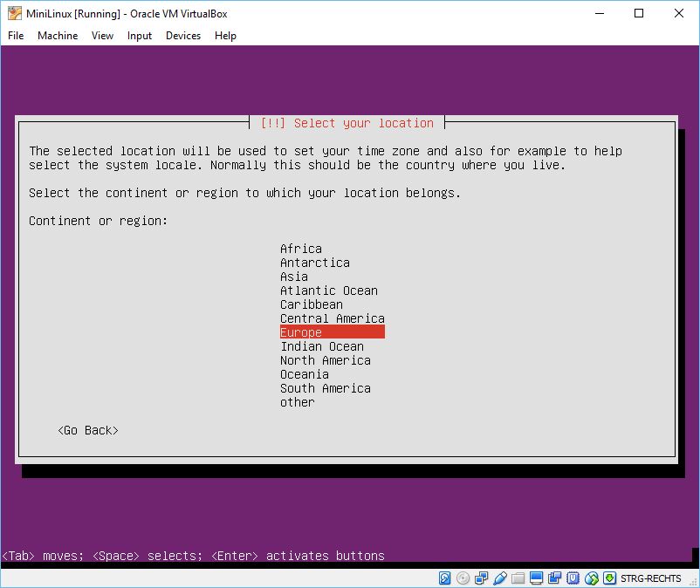Click the VirtualBox window title bar icon

pyautogui.click(x=15, y=13)
